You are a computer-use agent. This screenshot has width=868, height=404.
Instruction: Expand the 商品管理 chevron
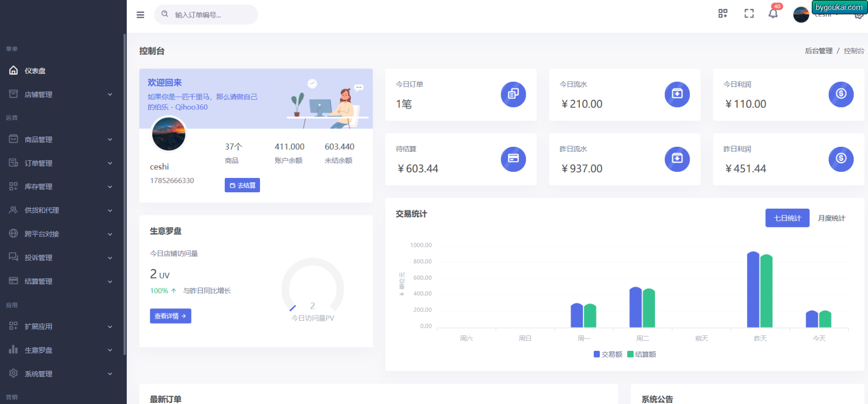[x=110, y=140]
